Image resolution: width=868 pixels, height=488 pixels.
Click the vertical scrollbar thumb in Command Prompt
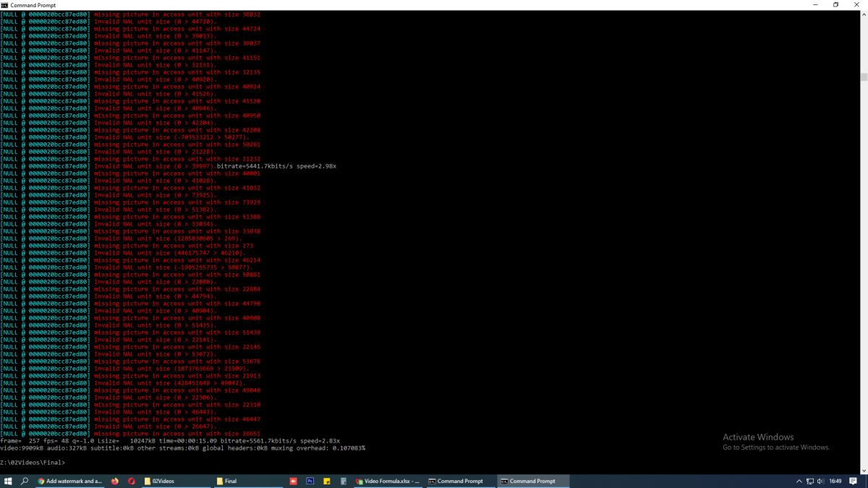pos(864,77)
